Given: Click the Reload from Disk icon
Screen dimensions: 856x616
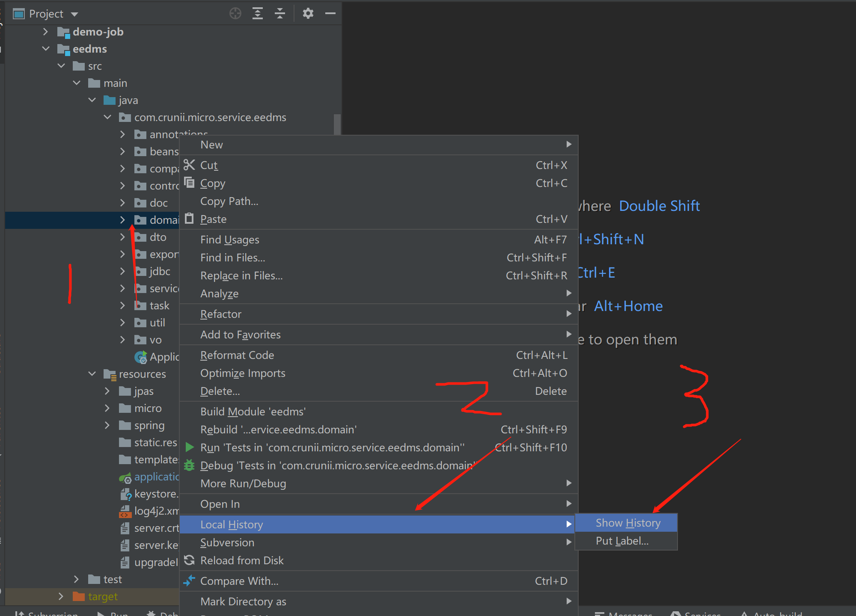Looking at the screenshot, I should coord(189,560).
